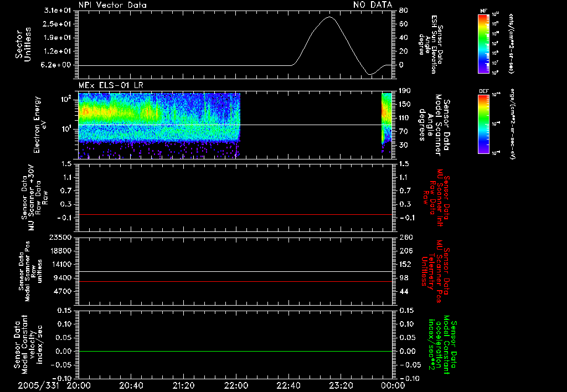Click the NF color scale bar
The height and width of the screenshot is (392, 567).
click(x=484, y=43)
